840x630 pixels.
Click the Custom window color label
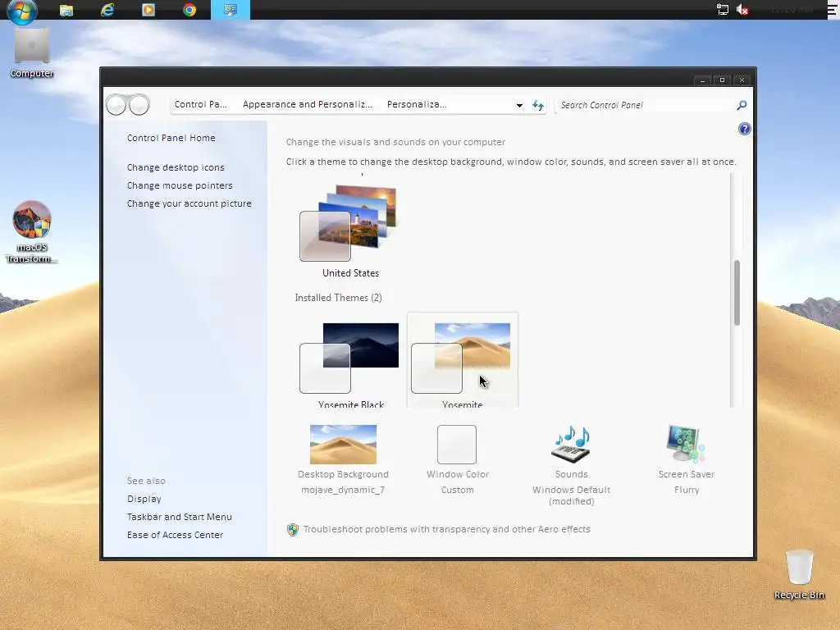pos(457,490)
